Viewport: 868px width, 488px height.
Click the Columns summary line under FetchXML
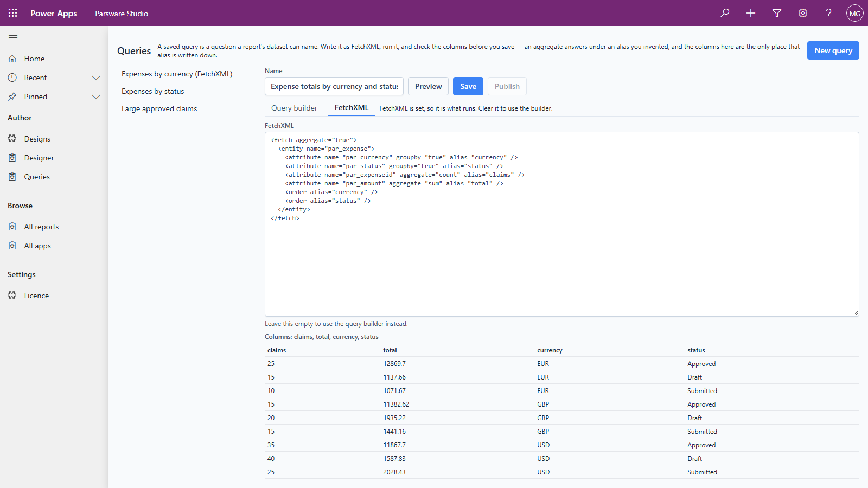coord(322,337)
